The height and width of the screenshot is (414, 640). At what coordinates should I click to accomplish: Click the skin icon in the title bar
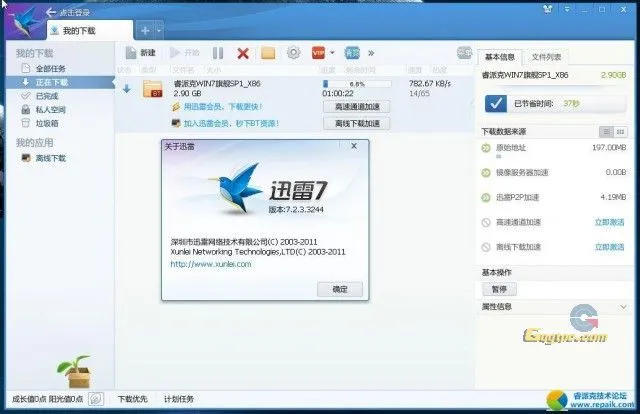click(548, 9)
